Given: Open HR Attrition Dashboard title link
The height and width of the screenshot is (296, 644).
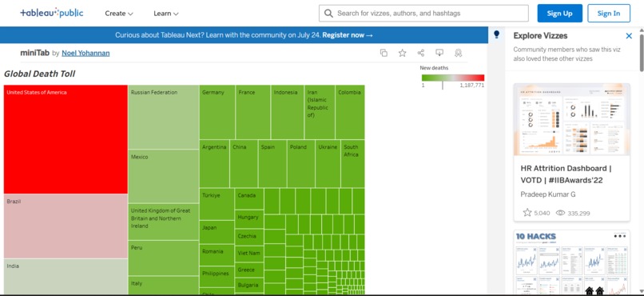Looking at the screenshot, I should coord(566,174).
